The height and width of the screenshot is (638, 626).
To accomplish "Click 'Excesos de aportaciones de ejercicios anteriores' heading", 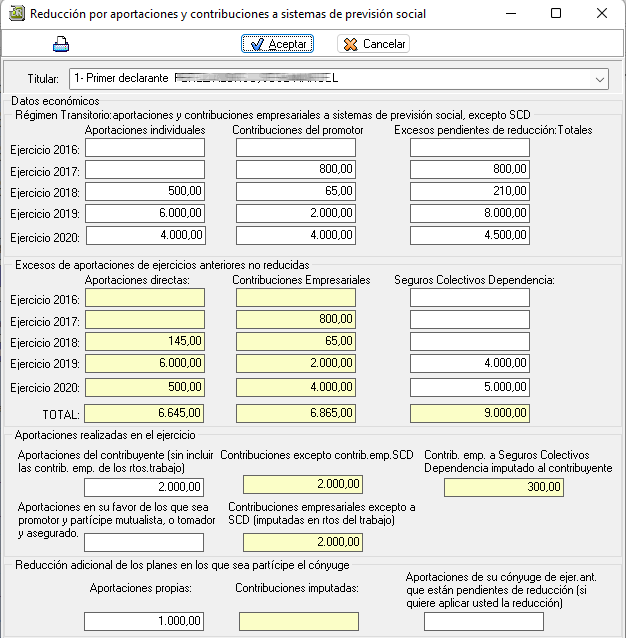I will click(x=162, y=265).
